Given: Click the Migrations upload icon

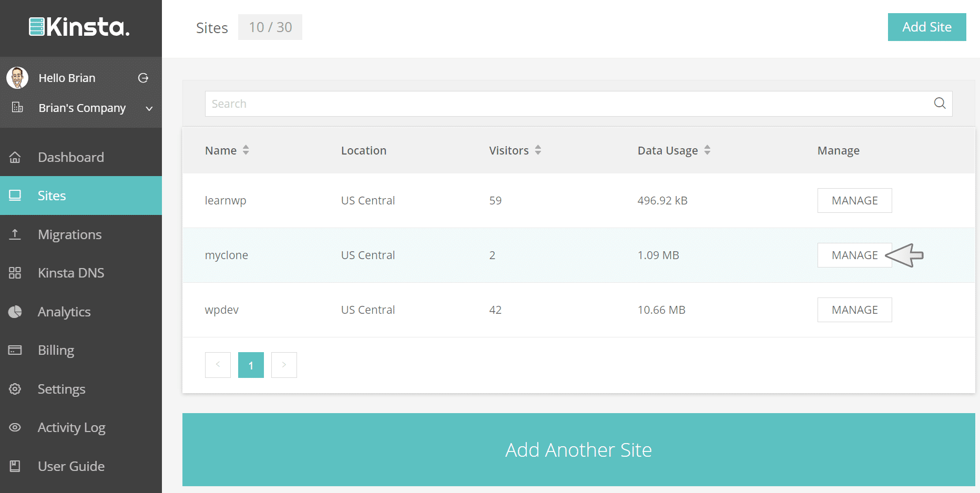Looking at the screenshot, I should (15, 234).
